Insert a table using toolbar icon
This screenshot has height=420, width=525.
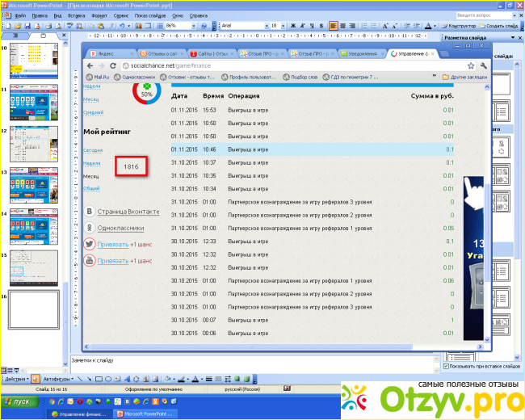point(148,26)
